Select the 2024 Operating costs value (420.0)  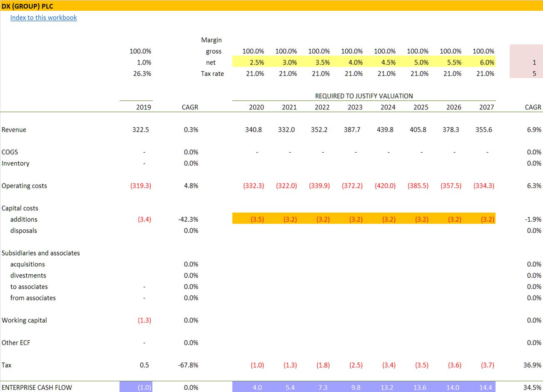pos(385,186)
